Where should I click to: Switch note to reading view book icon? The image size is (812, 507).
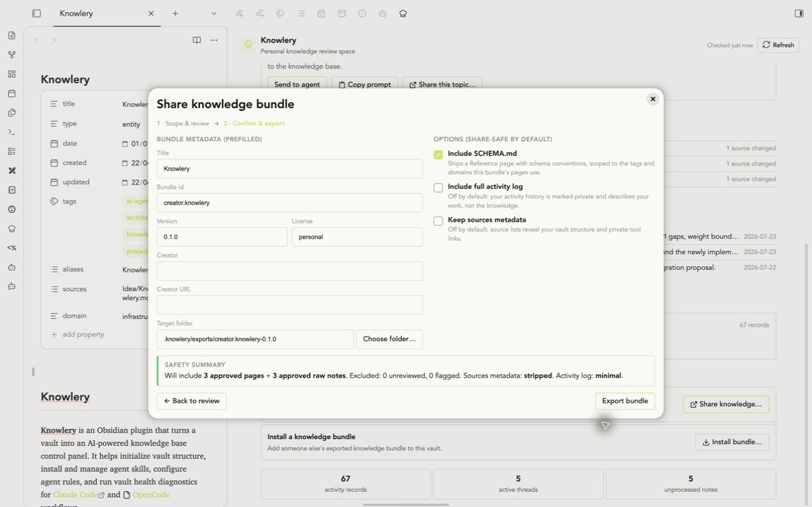196,40
